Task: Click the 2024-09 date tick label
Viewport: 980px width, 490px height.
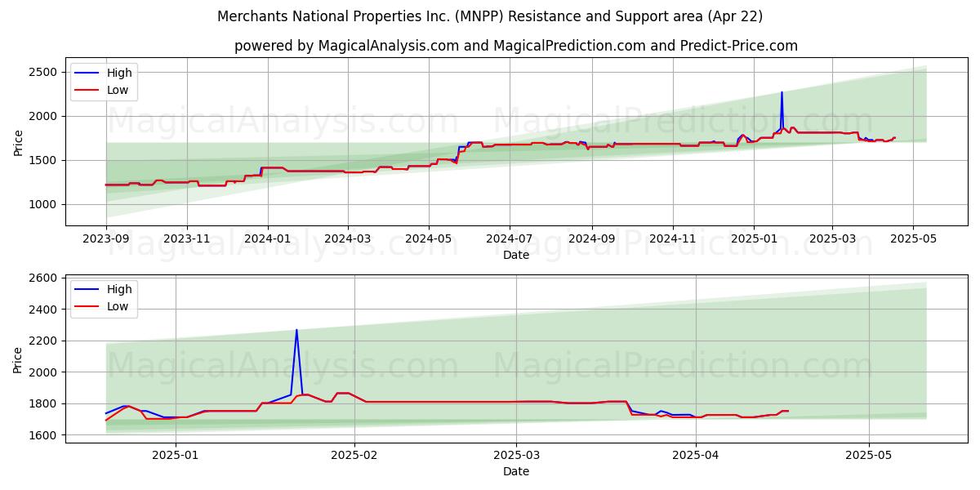Action: click(x=592, y=239)
